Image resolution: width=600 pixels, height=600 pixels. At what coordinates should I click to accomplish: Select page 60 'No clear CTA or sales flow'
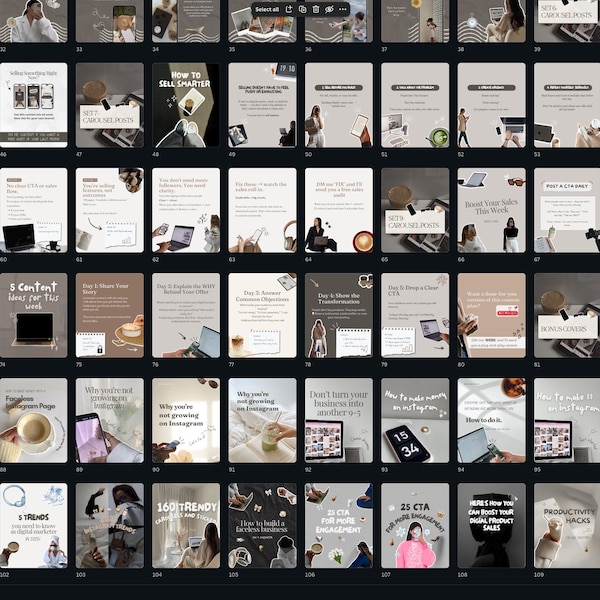pos(33,210)
